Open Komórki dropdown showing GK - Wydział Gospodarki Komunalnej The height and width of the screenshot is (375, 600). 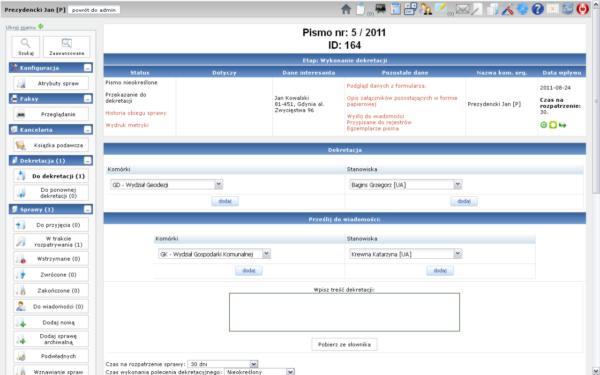[214, 254]
